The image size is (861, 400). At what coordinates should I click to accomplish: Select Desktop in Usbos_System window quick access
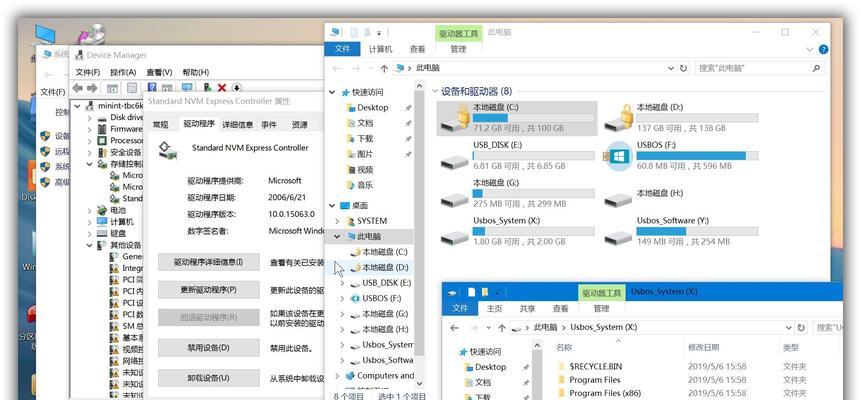click(490, 367)
